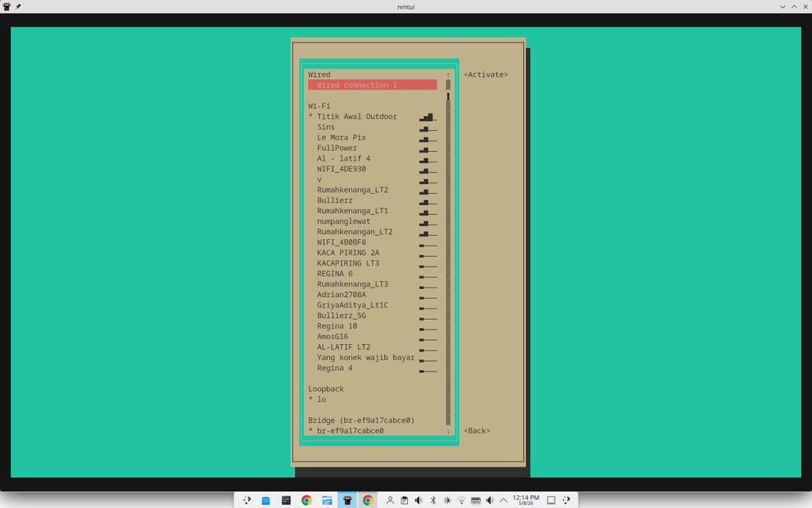Click the connection list scrollbar thumb

(x=448, y=96)
